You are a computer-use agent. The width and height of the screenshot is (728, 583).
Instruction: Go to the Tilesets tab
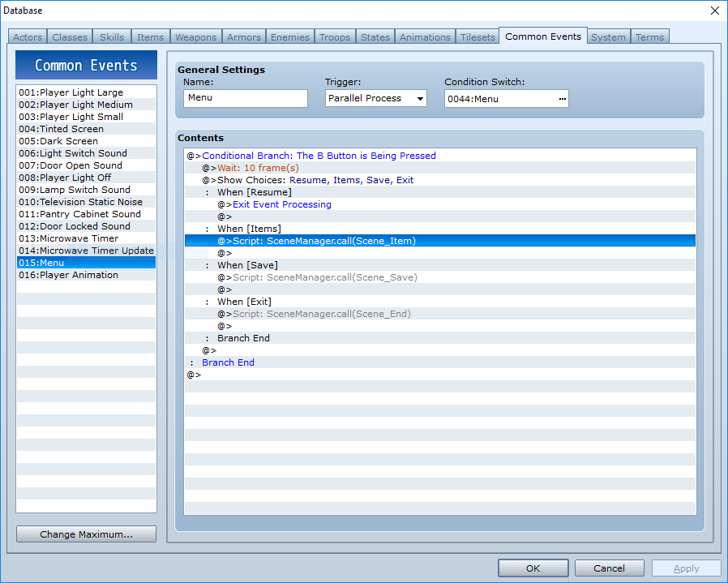tap(477, 37)
